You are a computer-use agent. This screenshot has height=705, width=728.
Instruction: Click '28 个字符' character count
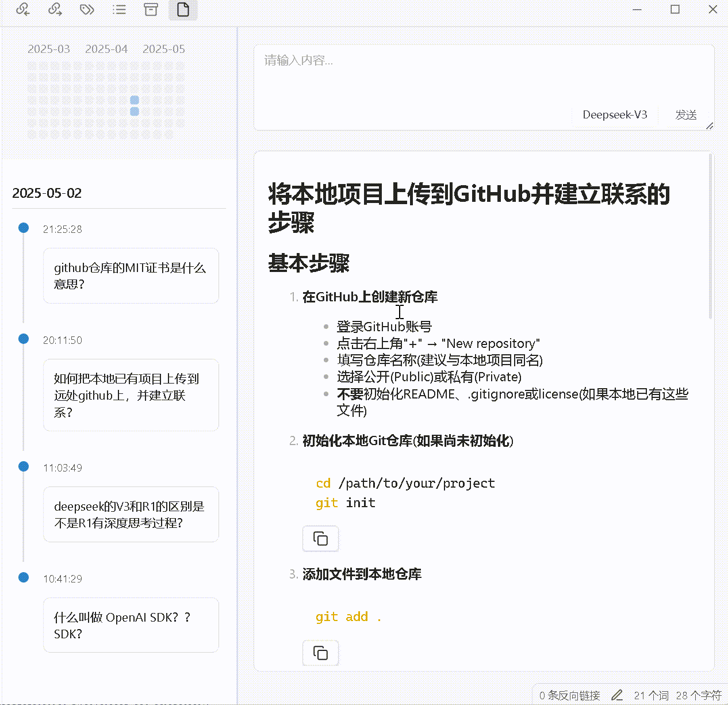coord(699,695)
